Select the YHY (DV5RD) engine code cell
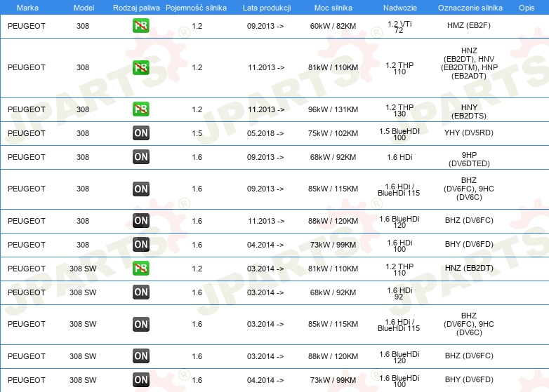This screenshot has width=549, height=392. tap(469, 133)
